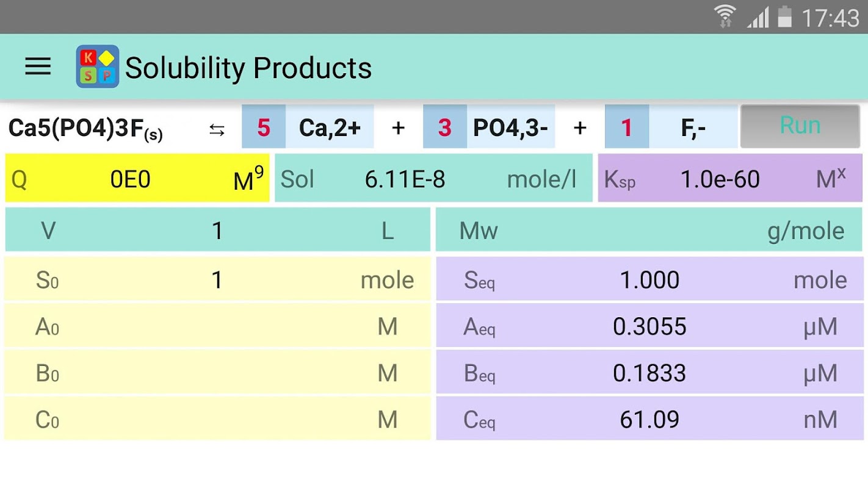Tap the battery status icon
The image size is (868, 488).
785,17
